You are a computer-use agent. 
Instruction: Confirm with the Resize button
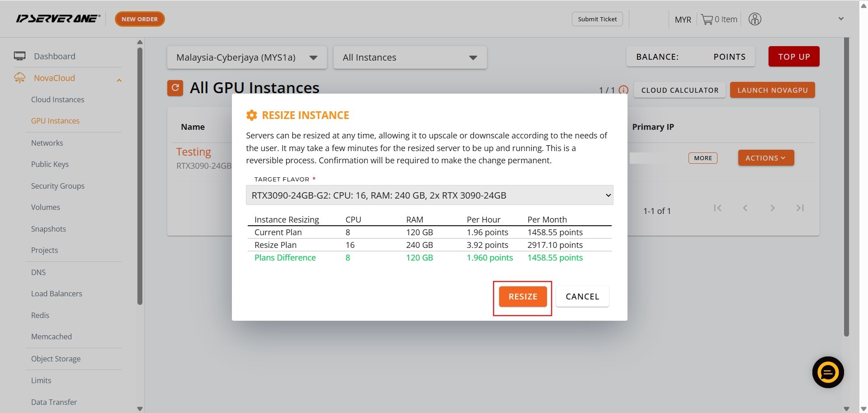pos(523,297)
